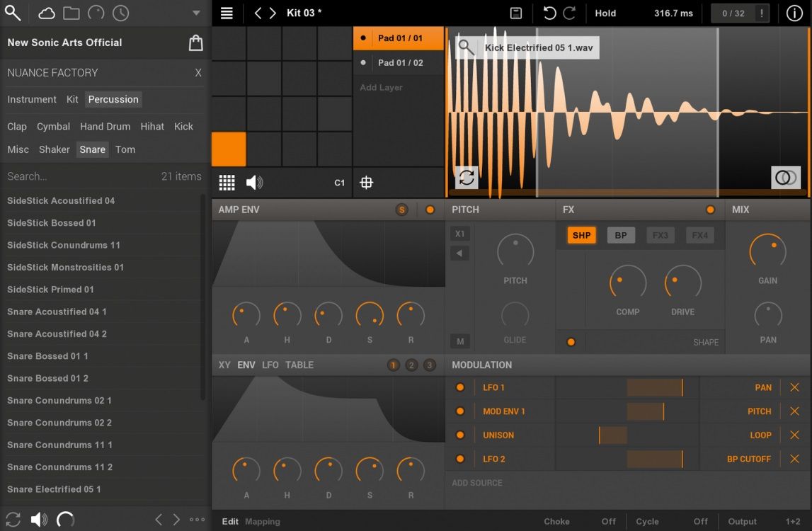Screen dimensions: 812x531
Task: Click Add Layer
Action: [x=381, y=88]
